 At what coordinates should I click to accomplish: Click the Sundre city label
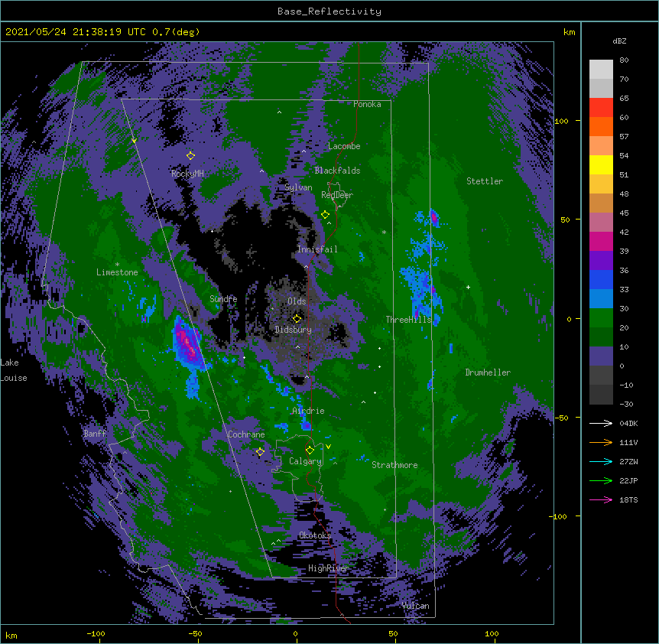click(x=223, y=299)
